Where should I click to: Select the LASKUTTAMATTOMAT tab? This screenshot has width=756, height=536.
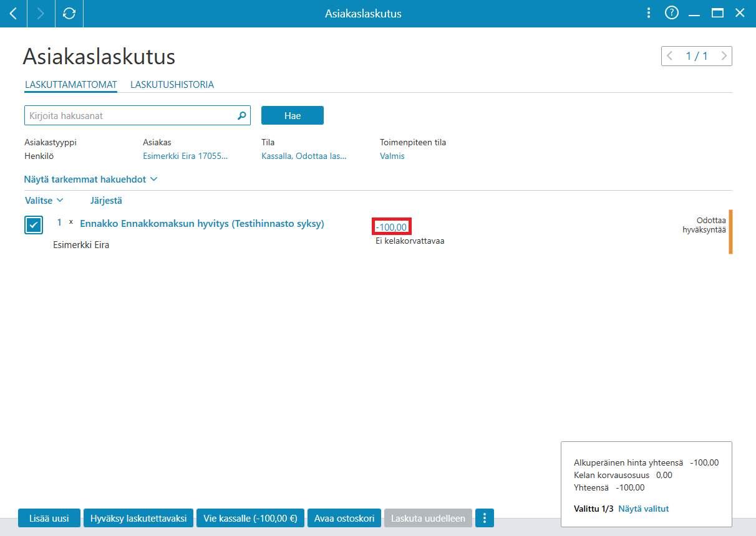71,85
